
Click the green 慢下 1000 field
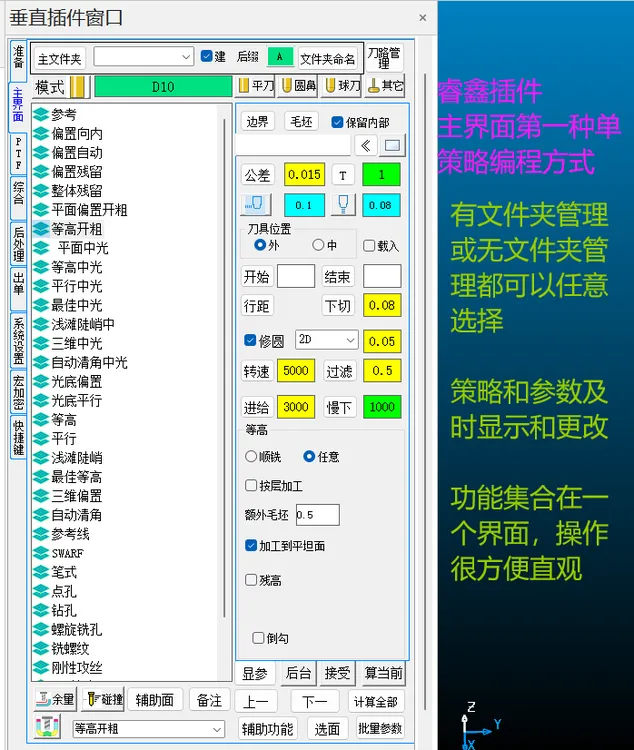[x=382, y=407]
